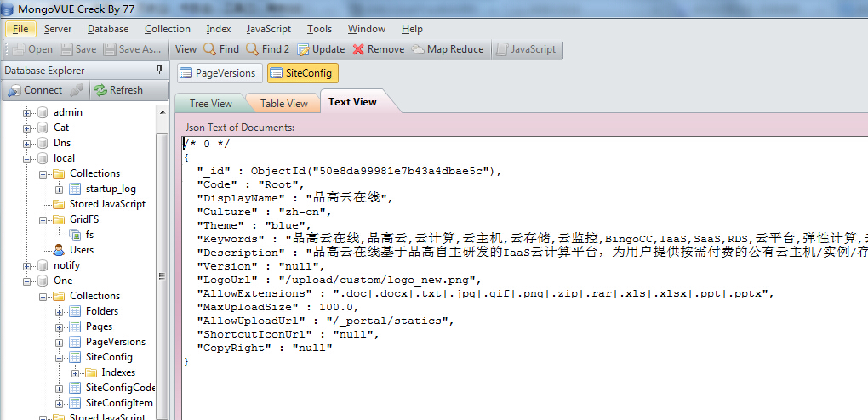Click the "MaxUploadSize" : 100.0 line
Image resolution: width=868 pixels, height=420 pixels.
coord(278,307)
